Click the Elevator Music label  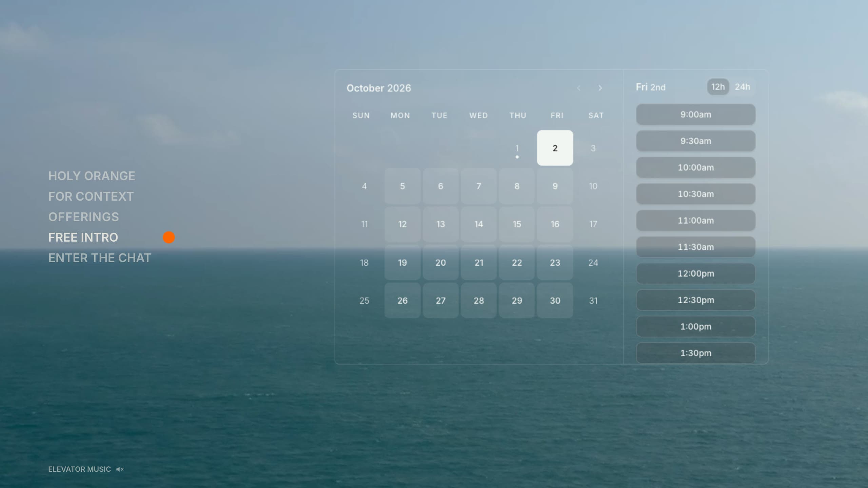tap(79, 469)
